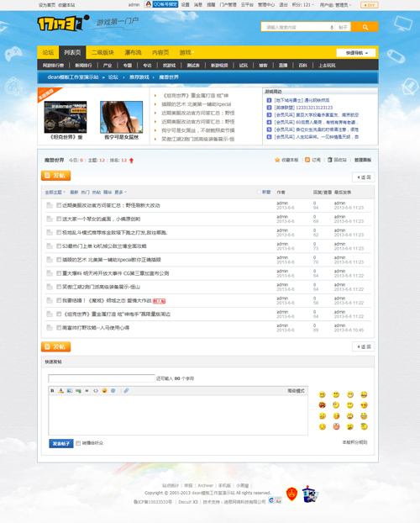Click folder icon beside S3 thread row
The image size is (420, 523).
(50, 246)
